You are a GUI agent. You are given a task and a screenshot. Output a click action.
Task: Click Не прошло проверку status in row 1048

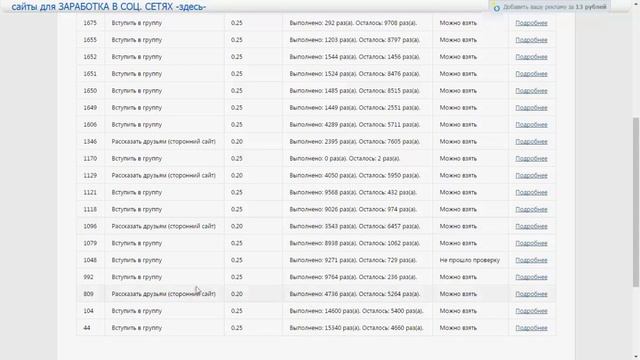tap(469, 260)
